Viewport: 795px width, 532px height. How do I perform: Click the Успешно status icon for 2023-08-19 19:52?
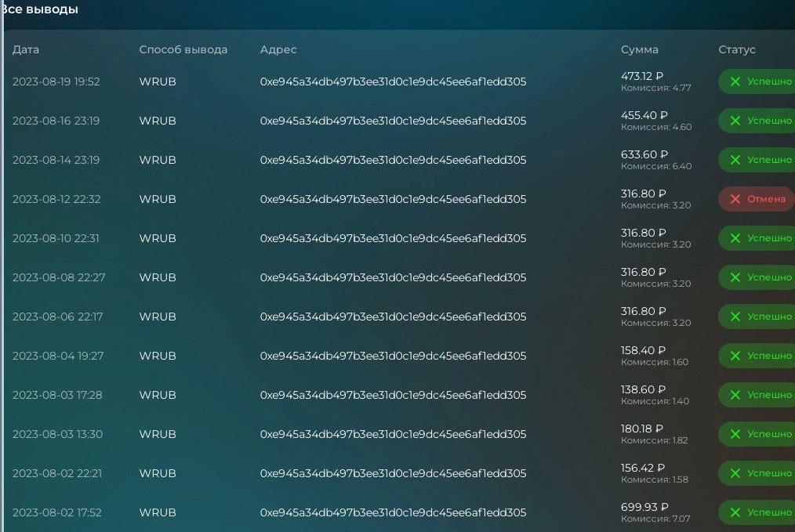[735, 81]
